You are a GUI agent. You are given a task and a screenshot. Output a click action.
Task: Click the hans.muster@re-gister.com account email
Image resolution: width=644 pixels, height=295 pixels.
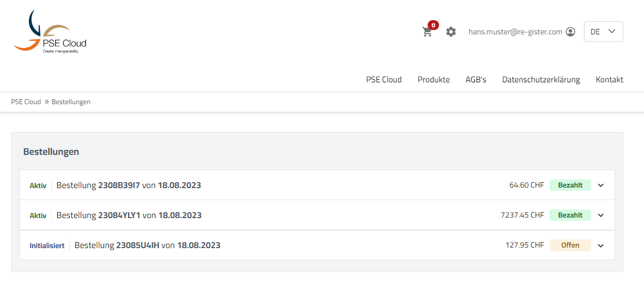[515, 32]
